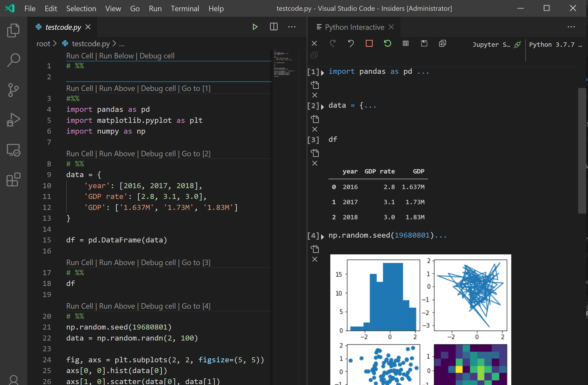
Task: Open the View menu
Action: coord(113,8)
